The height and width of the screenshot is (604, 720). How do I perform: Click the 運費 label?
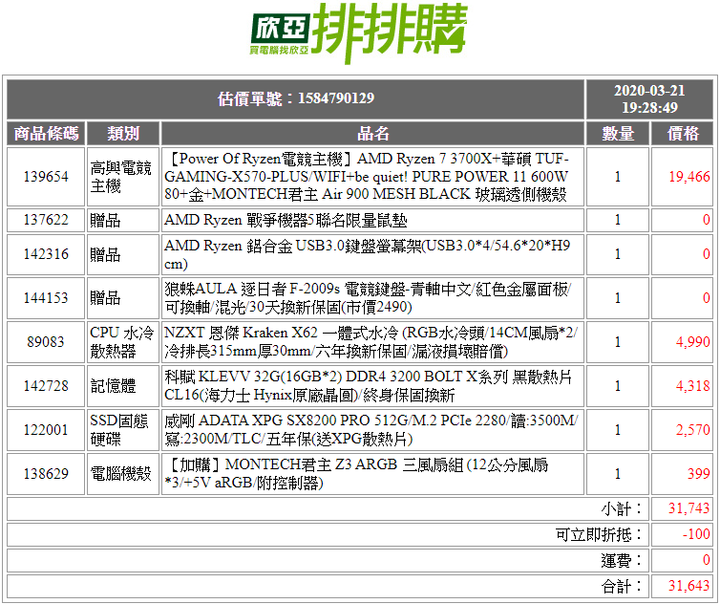[x=623, y=560]
